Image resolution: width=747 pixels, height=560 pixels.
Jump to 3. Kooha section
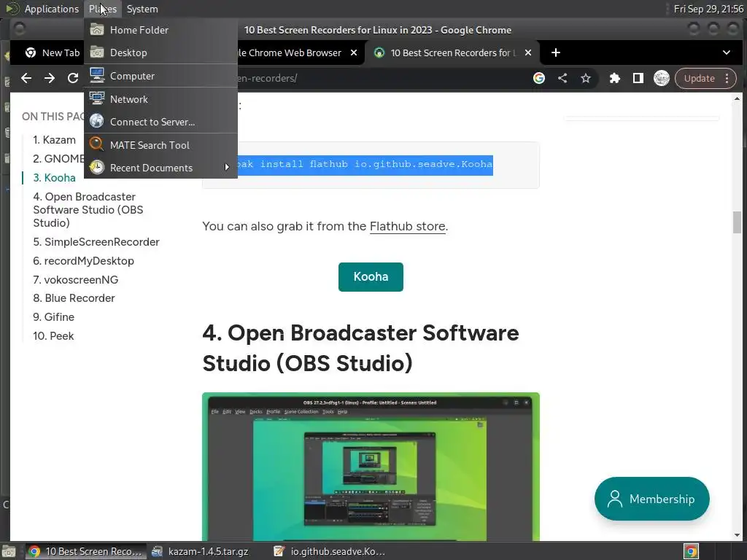click(54, 178)
